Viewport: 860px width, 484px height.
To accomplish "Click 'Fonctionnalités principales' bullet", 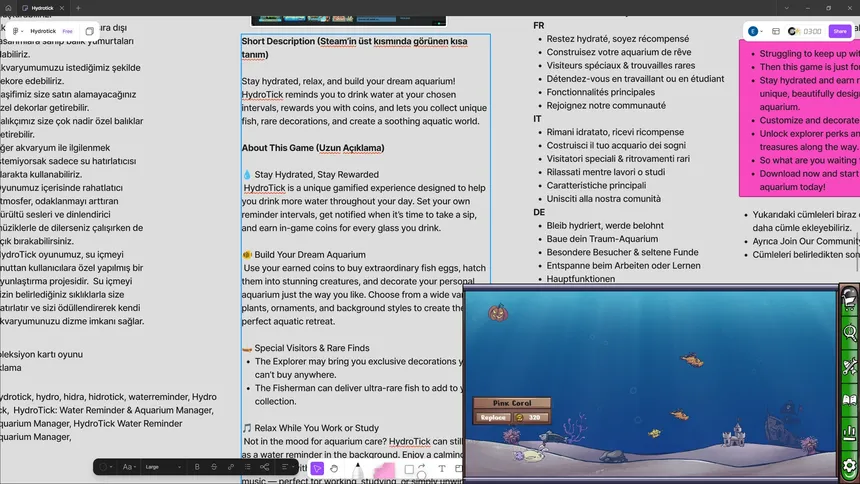I will click(601, 92).
